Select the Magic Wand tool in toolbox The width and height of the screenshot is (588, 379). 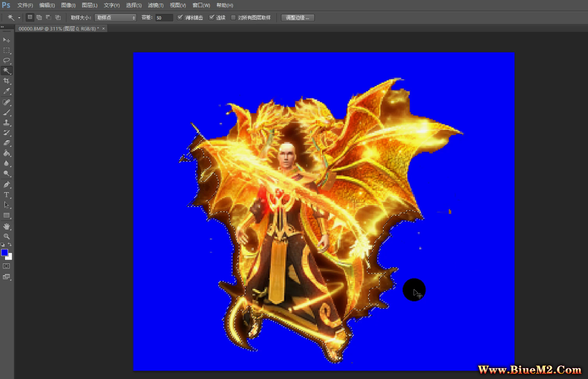point(6,70)
